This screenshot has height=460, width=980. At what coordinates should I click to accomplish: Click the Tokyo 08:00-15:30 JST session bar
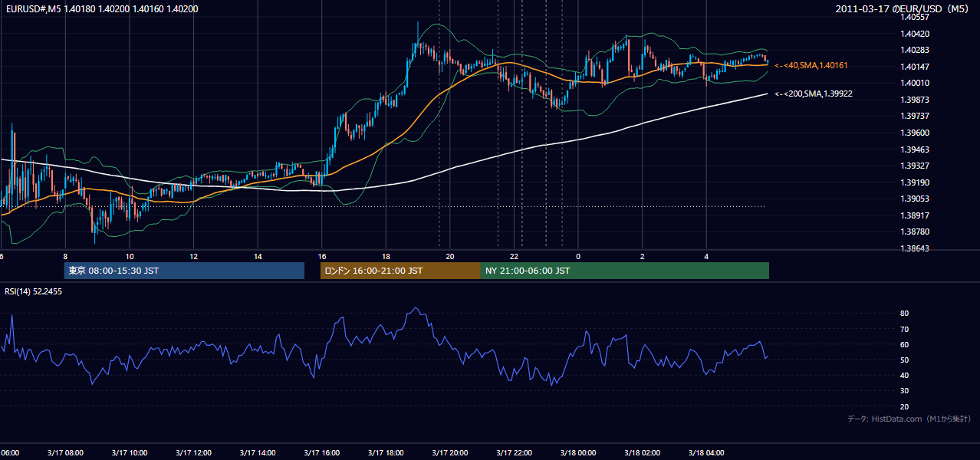tap(184, 271)
